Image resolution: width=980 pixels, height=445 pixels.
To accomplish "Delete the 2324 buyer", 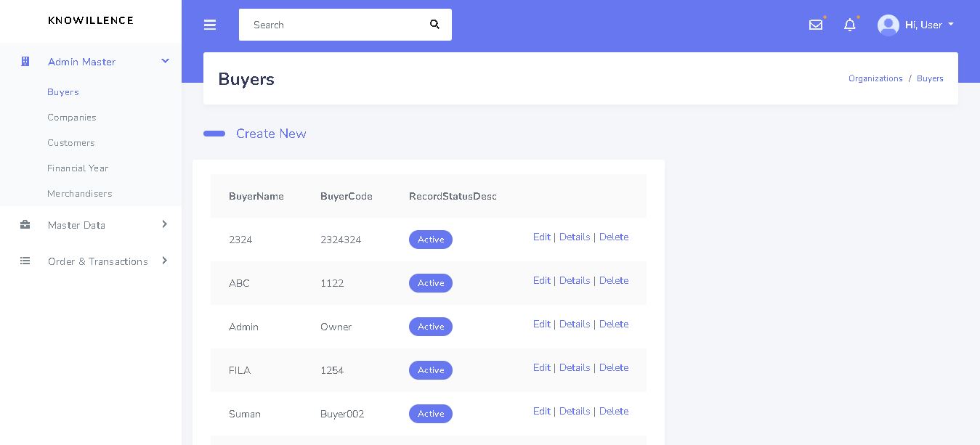I will pyautogui.click(x=614, y=237).
